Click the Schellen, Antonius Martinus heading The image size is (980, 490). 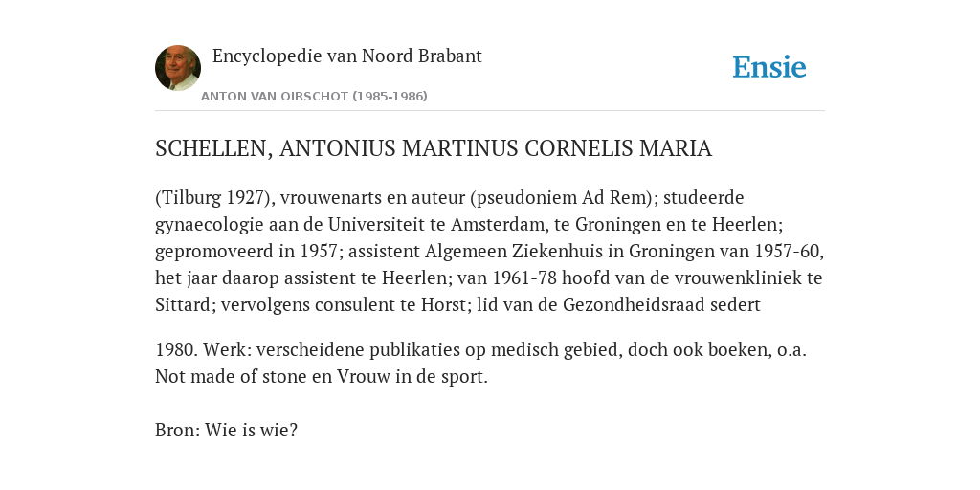click(x=434, y=148)
